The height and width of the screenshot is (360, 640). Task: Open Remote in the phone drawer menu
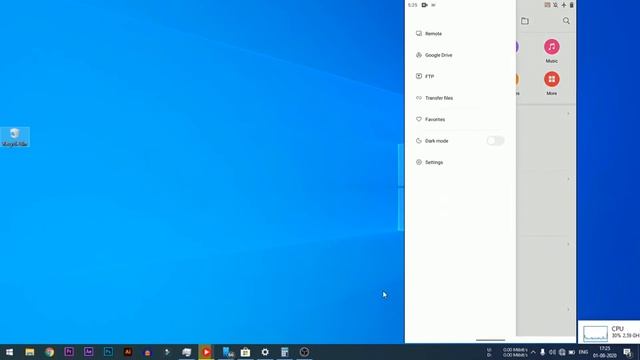pyautogui.click(x=429, y=33)
